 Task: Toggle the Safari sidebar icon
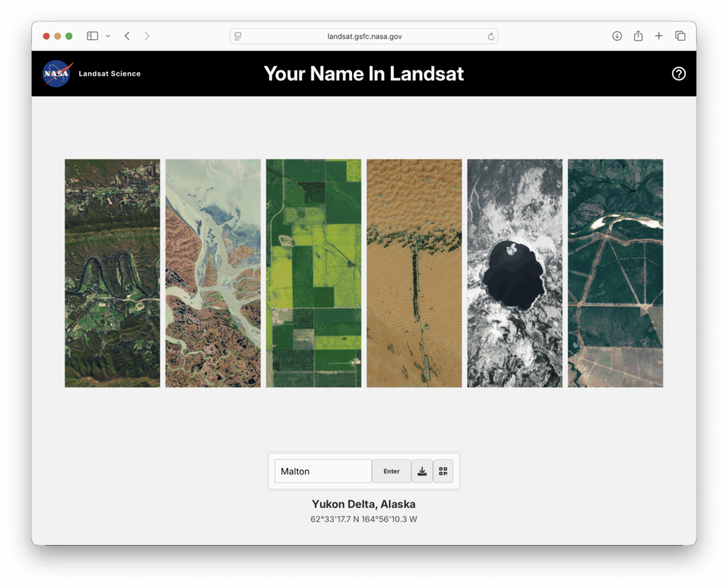point(92,36)
